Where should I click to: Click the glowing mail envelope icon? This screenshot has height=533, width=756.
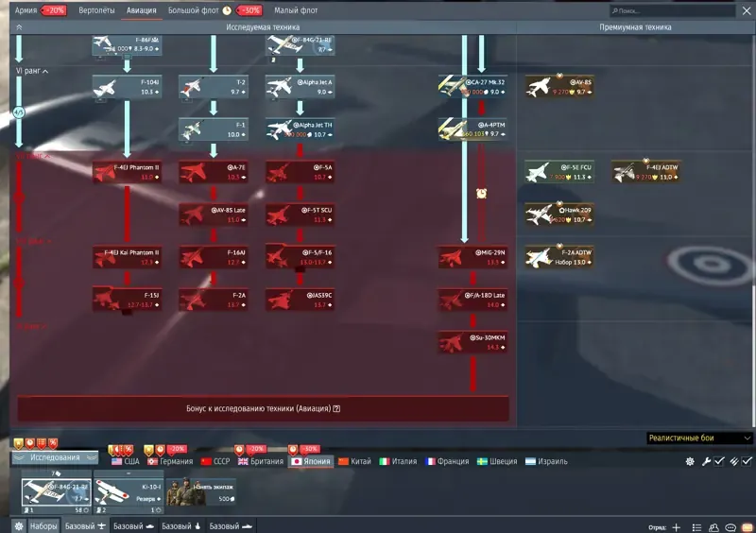[x=747, y=527]
